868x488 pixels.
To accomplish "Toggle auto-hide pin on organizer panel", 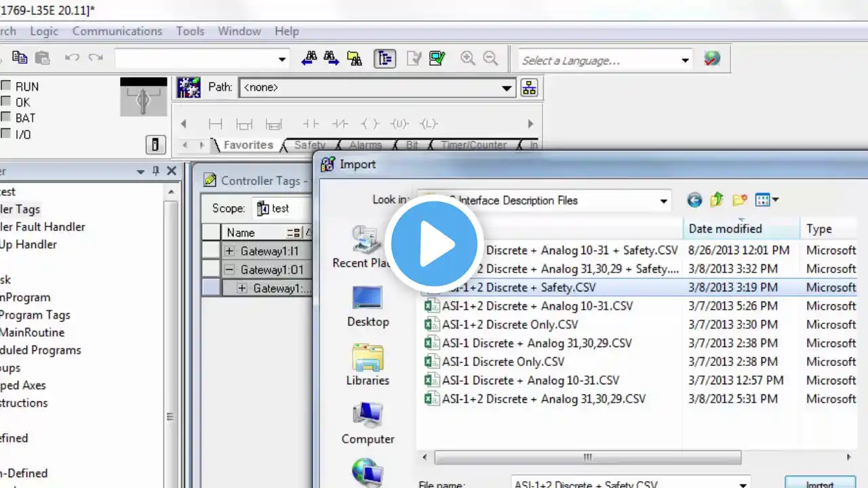I will 156,171.
